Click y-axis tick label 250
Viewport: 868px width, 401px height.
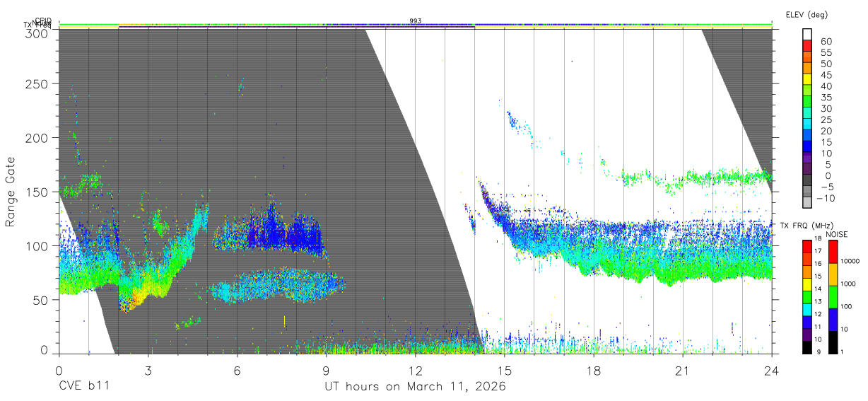pyautogui.click(x=37, y=84)
